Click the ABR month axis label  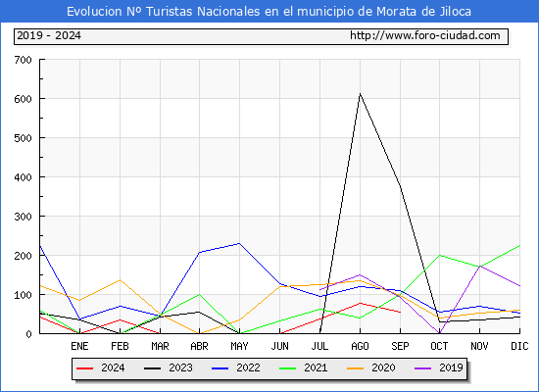coord(199,346)
